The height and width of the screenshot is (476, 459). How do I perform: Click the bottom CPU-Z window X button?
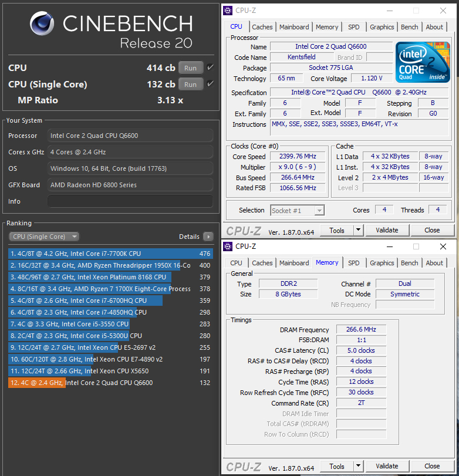(443, 247)
